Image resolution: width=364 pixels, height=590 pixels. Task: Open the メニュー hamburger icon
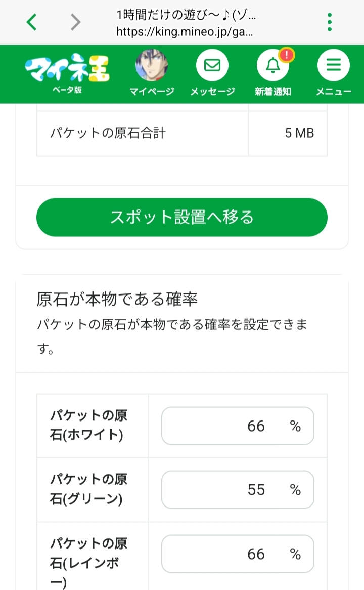333,66
